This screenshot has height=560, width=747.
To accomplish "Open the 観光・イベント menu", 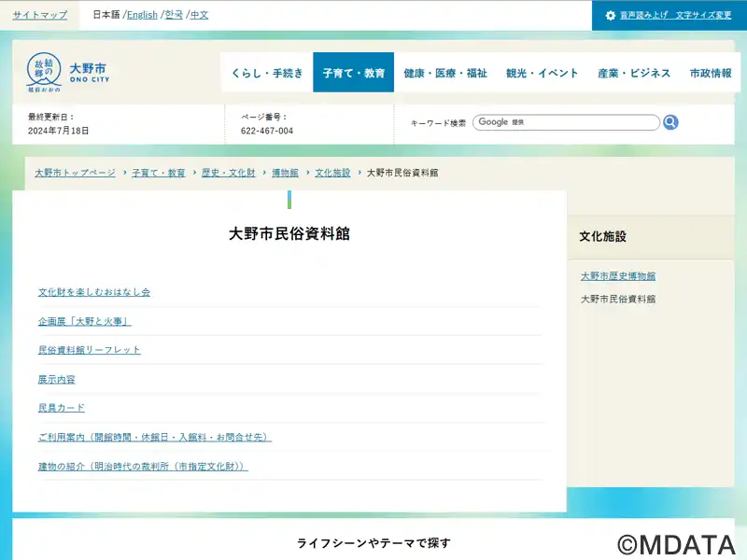I will pos(543,73).
